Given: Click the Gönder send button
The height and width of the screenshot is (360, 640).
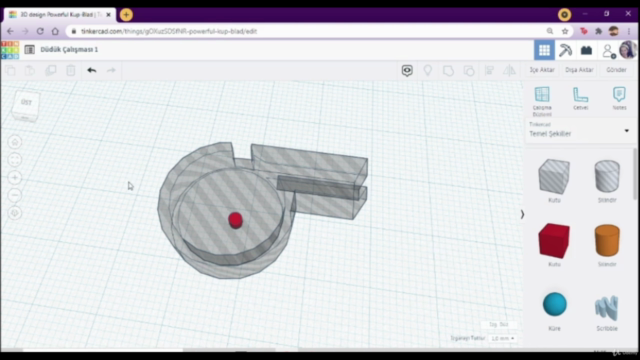Looking at the screenshot, I should [x=616, y=70].
